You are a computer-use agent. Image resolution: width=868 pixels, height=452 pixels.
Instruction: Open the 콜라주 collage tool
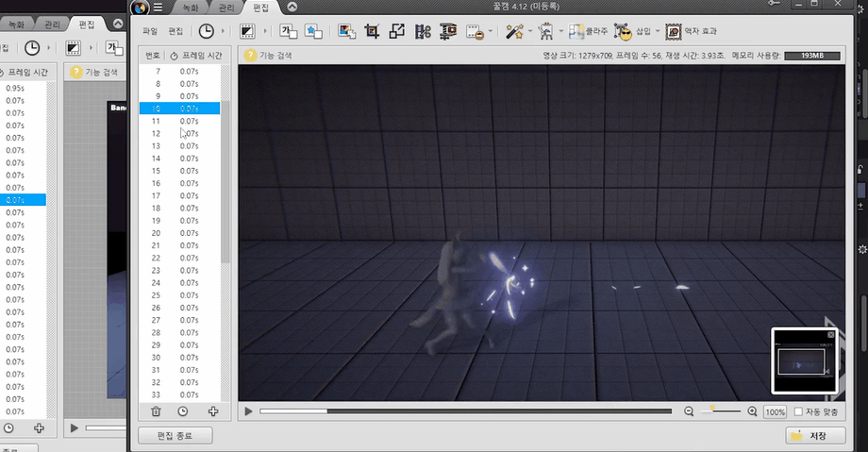(x=588, y=31)
